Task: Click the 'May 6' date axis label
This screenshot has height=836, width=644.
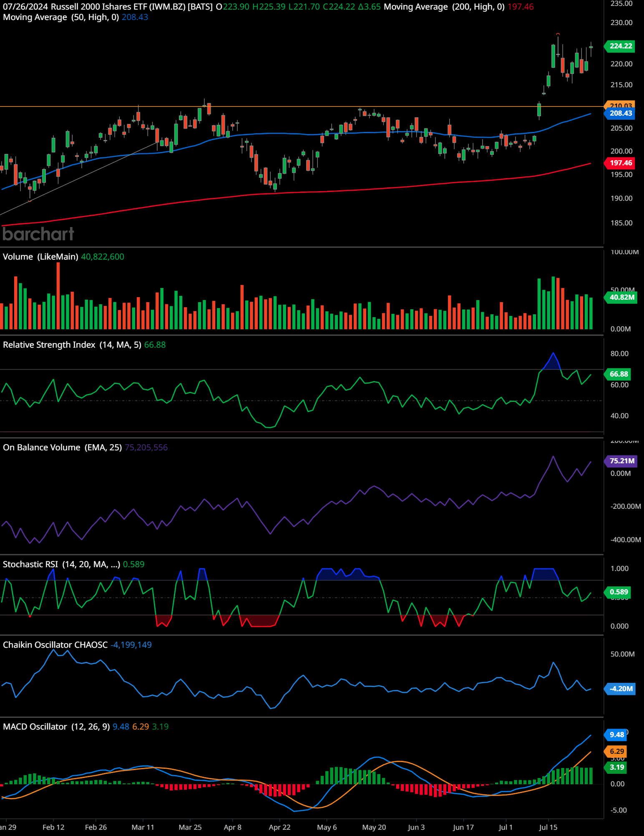Action: (x=327, y=827)
